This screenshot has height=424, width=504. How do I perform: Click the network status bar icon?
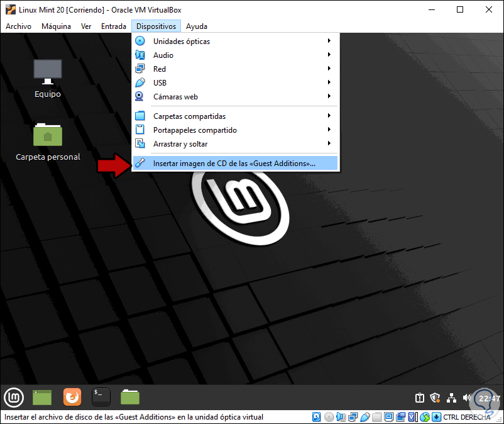point(353,417)
